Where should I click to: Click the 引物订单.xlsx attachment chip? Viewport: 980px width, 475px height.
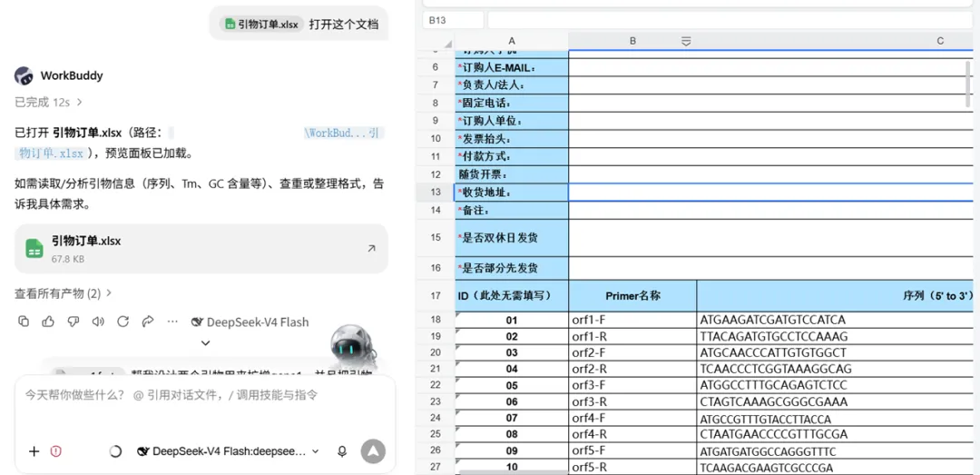pos(262,25)
